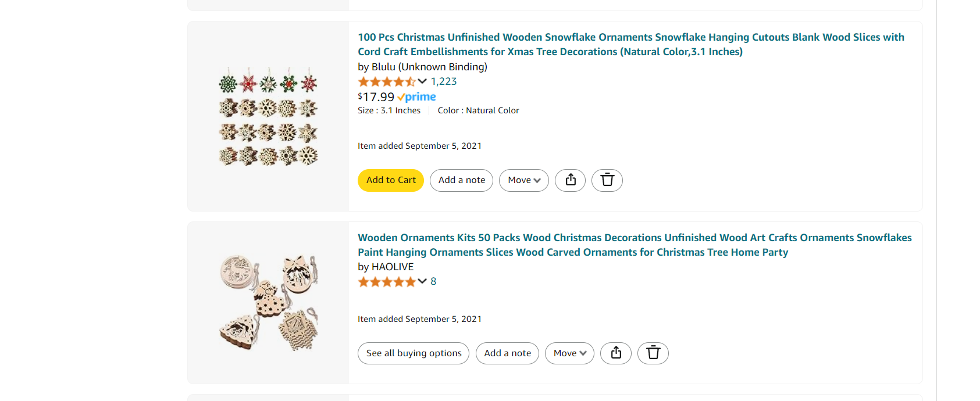Image resolution: width=980 pixels, height=401 pixels.
Task: Expand rating breakdown chevron next to 8 reviews
Action: click(422, 281)
